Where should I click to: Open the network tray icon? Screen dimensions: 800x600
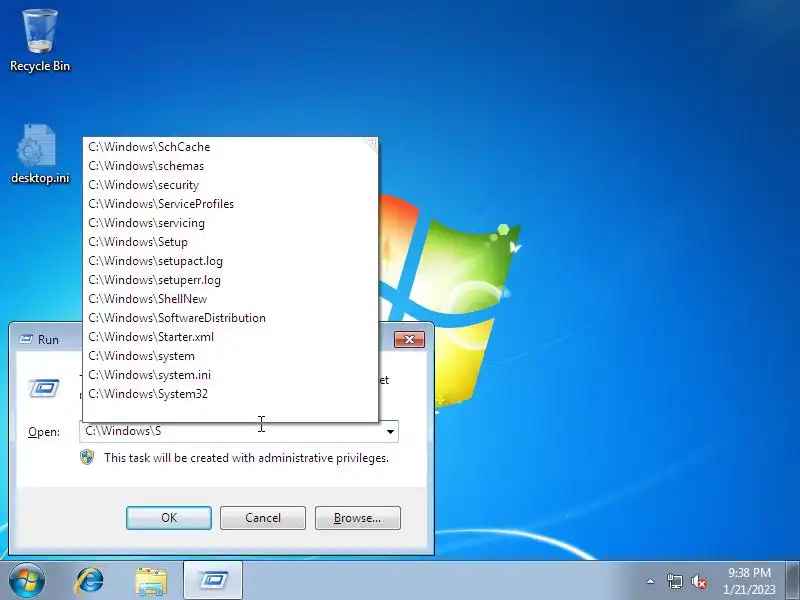tap(674, 581)
